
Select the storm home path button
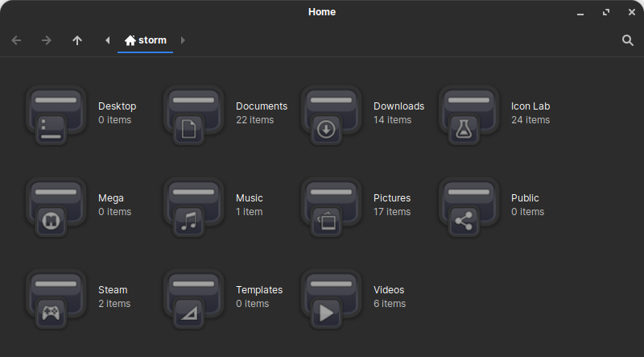tap(146, 40)
